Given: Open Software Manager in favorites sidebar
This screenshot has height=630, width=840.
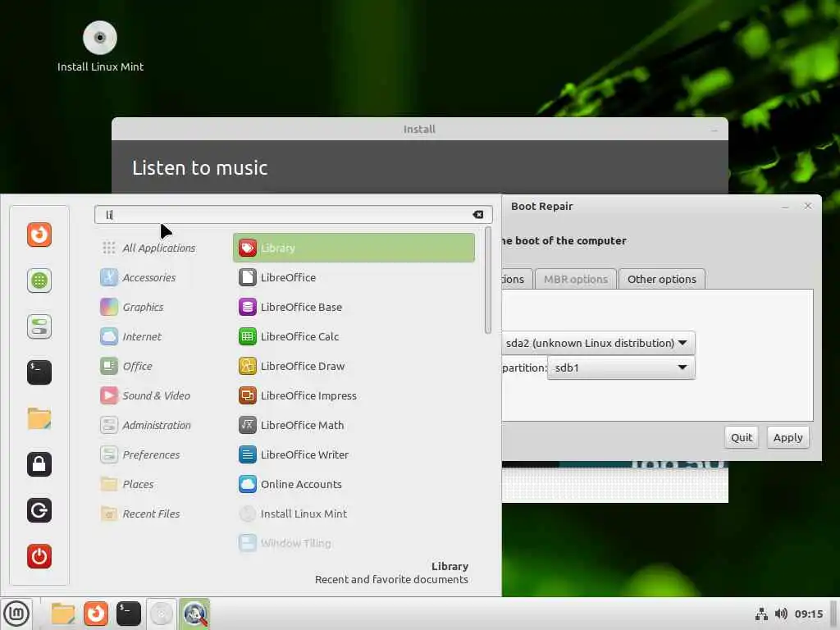Looking at the screenshot, I should point(39,281).
